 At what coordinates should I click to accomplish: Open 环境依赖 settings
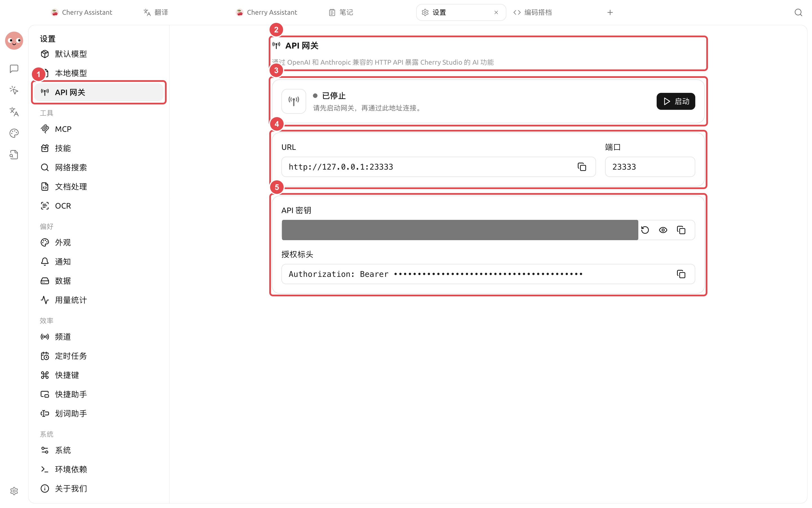pyautogui.click(x=99, y=469)
